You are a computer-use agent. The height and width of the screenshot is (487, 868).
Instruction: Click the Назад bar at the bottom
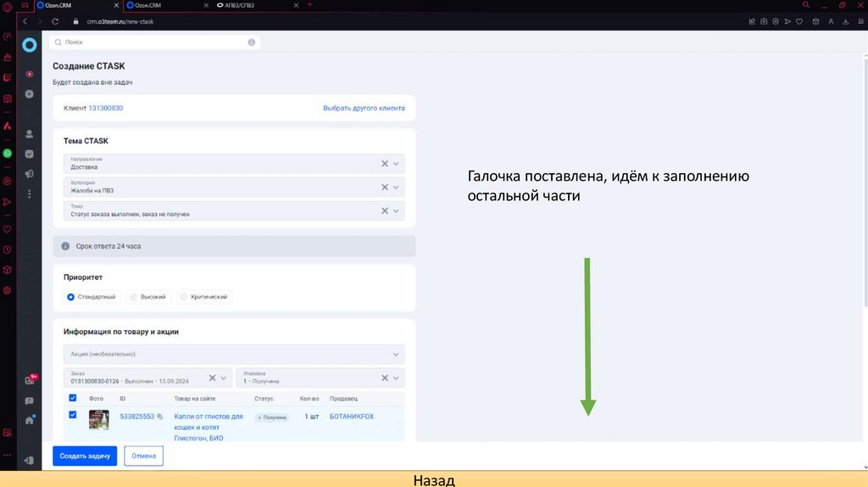pyautogui.click(x=434, y=479)
